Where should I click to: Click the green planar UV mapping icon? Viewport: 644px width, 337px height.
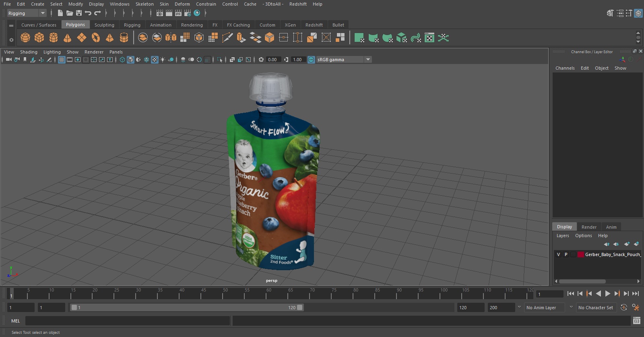[359, 38]
